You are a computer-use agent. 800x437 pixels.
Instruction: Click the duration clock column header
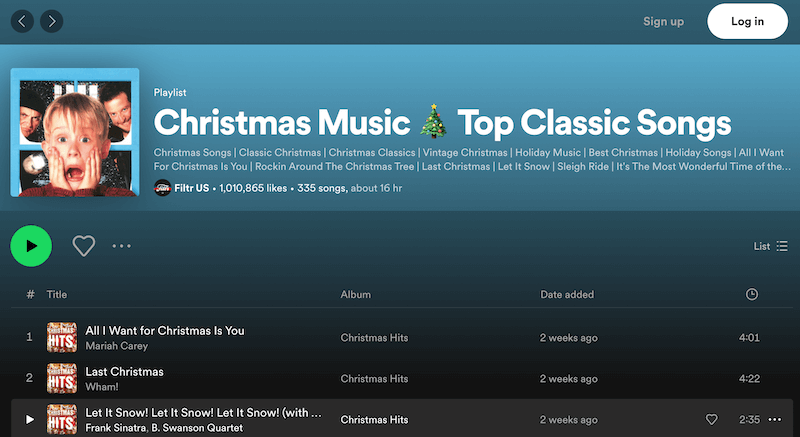click(x=751, y=294)
